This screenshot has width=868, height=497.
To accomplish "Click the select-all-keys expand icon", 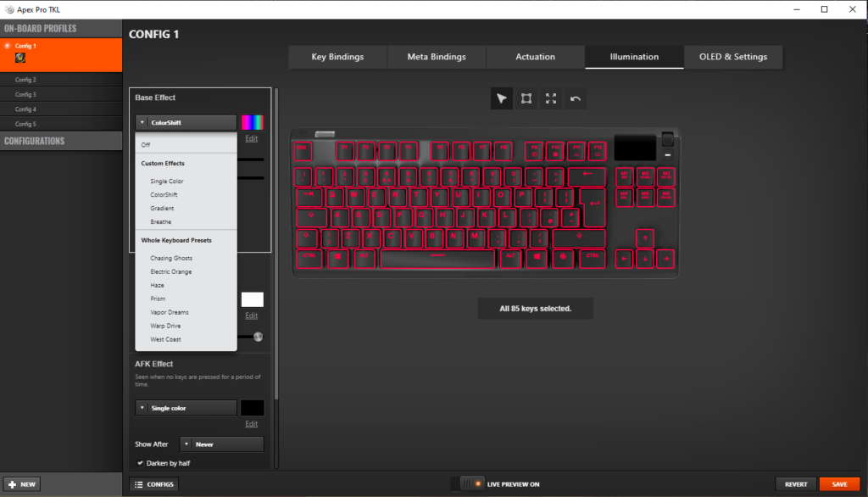I will 551,98.
